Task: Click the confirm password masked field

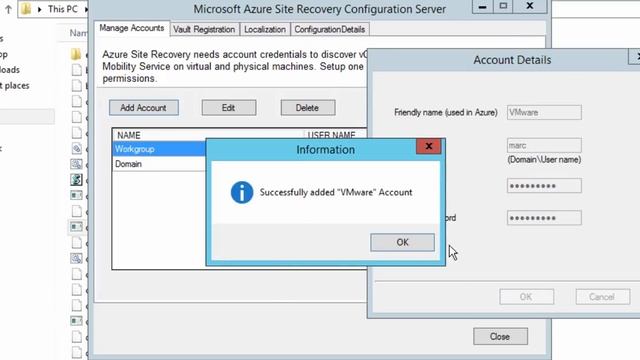Action: coord(544,218)
